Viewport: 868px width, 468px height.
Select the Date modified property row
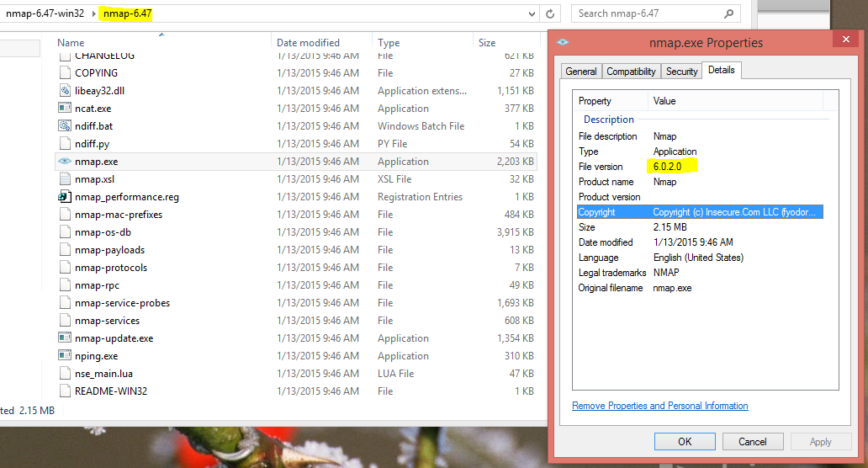point(700,242)
